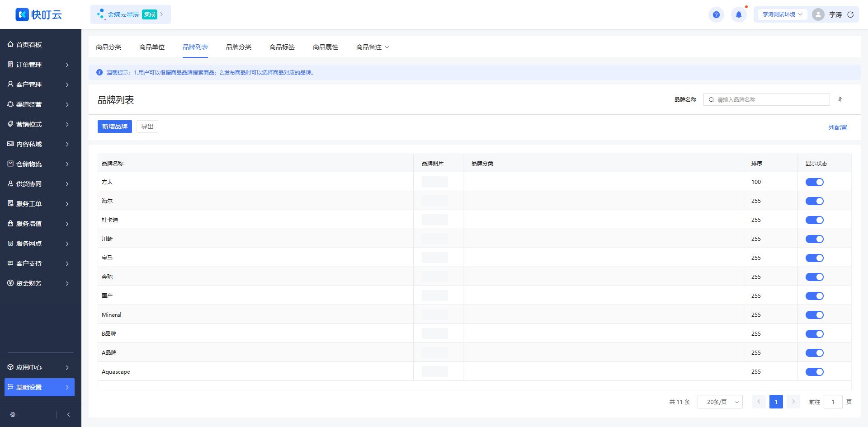Open the notification bell icon

(739, 14)
